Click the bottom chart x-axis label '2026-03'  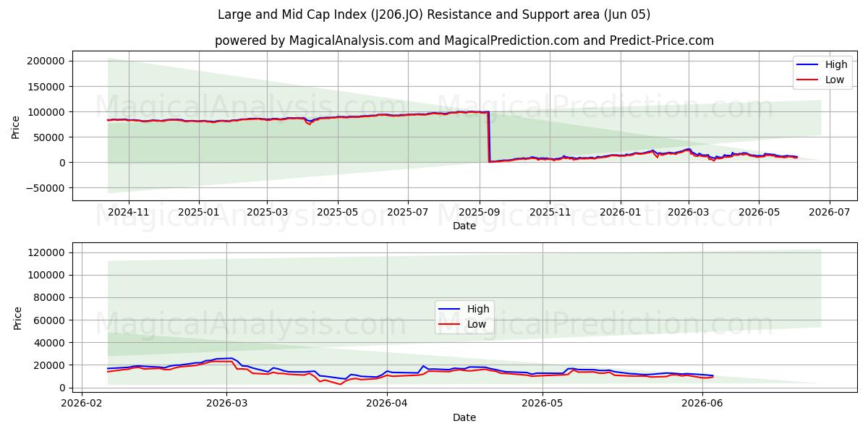click(226, 404)
